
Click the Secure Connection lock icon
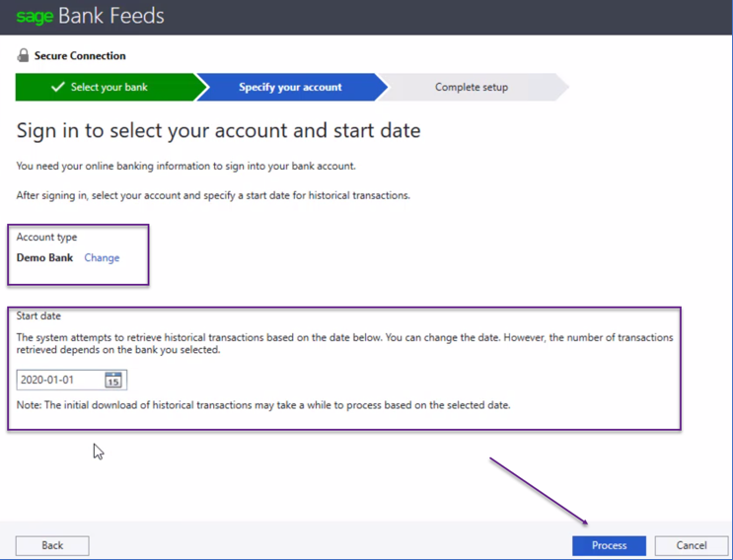23,55
